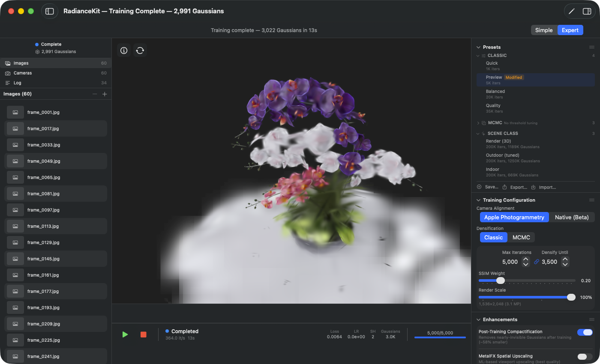Screen dimensions: 600x364
Task: Click the Max Iterations value field
Action: [510, 262]
